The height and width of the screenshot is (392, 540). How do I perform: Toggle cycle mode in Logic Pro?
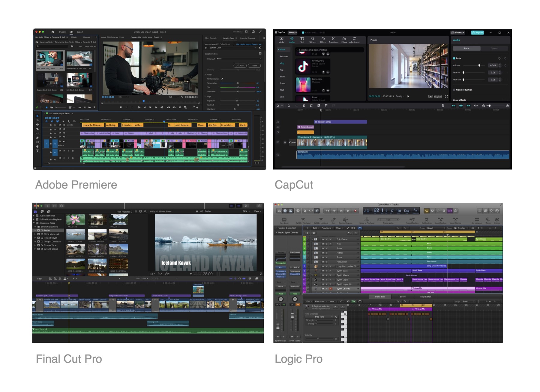tap(426, 211)
